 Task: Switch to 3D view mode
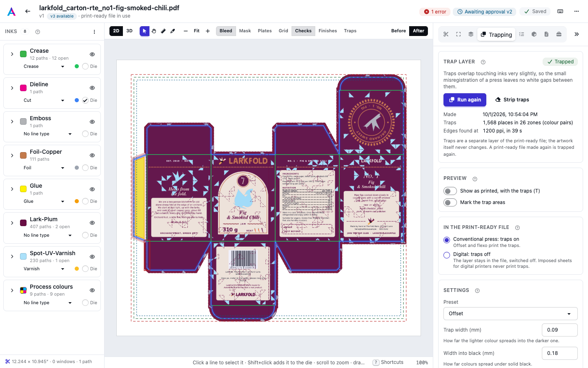coord(129,31)
